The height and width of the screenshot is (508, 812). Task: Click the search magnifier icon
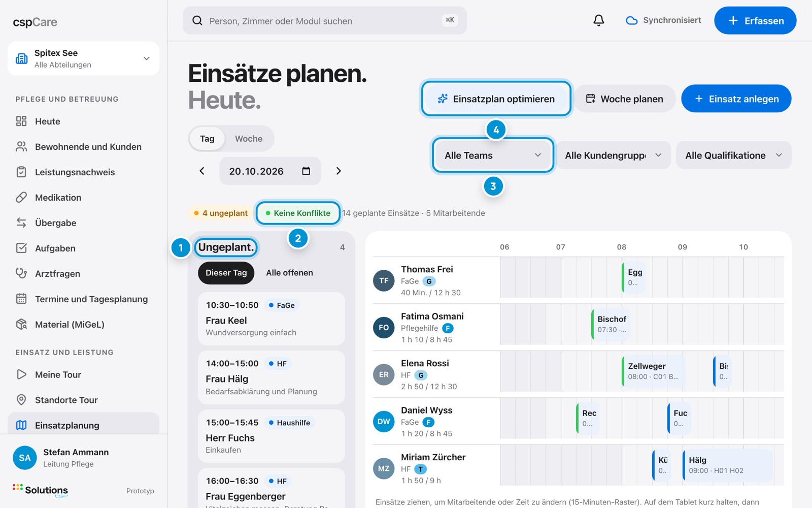pos(197,21)
